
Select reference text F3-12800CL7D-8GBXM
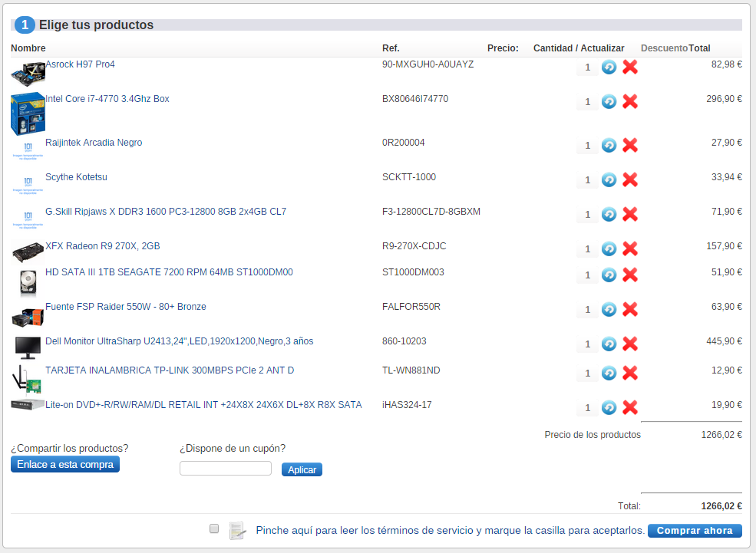pyautogui.click(x=431, y=212)
